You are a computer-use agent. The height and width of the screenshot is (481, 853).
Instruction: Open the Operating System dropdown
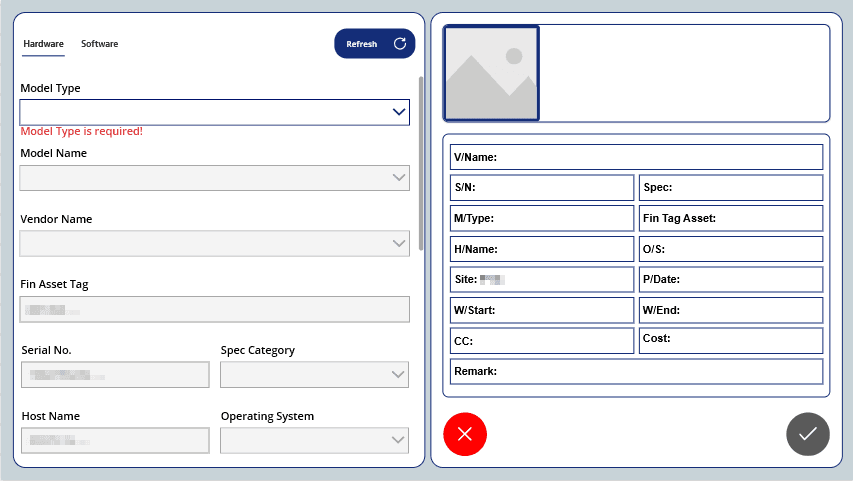coord(314,441)
